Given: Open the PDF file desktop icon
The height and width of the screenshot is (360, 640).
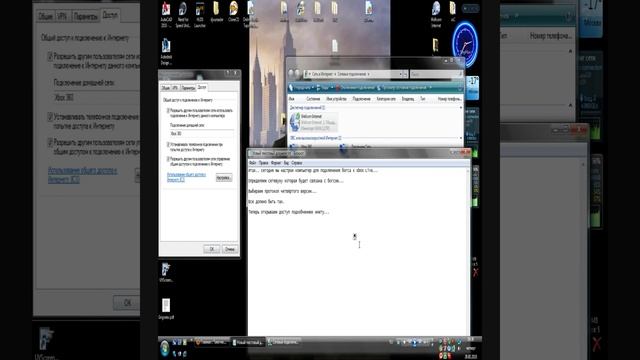Looking at the screenshot, I should [x=166, y=309].
